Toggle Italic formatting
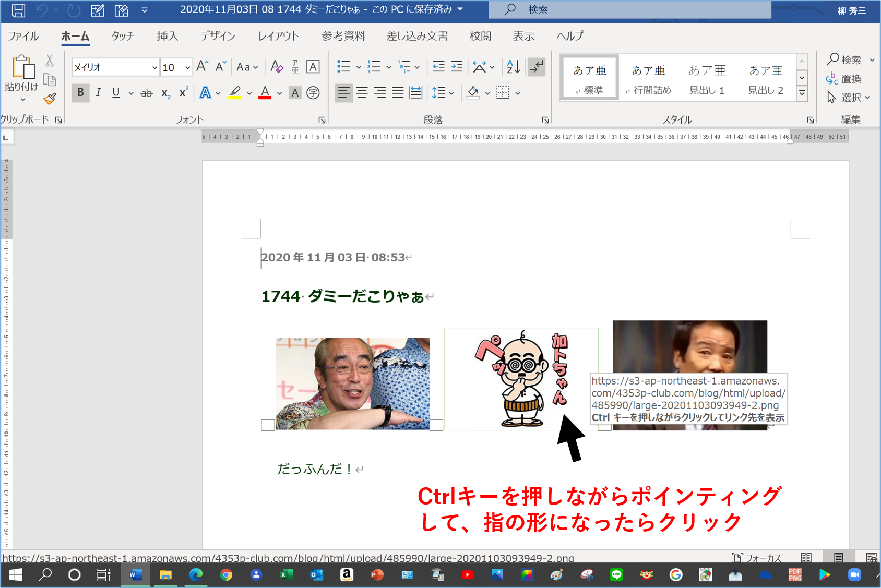Screen dimensions: 881x588 [x=98, y=93]
